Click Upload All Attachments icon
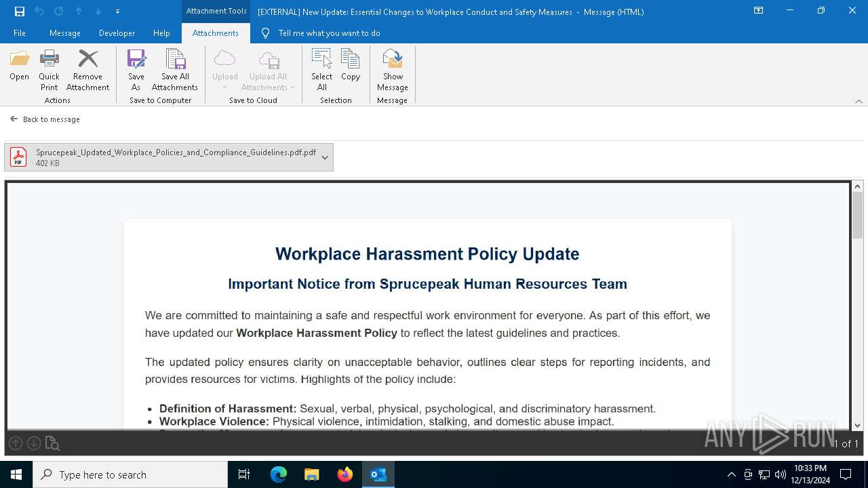 [269, 59]
